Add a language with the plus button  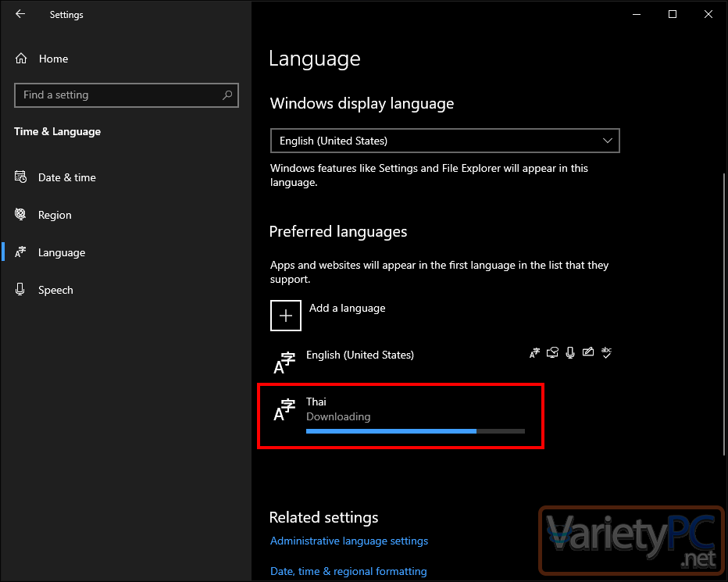286,316
